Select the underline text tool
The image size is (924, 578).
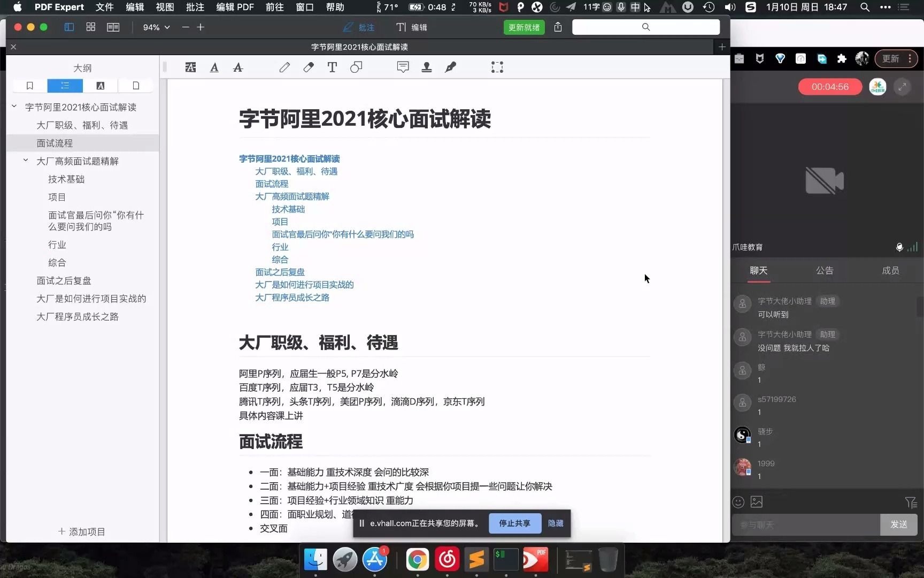pyautogui.click(x=214, y=67)
